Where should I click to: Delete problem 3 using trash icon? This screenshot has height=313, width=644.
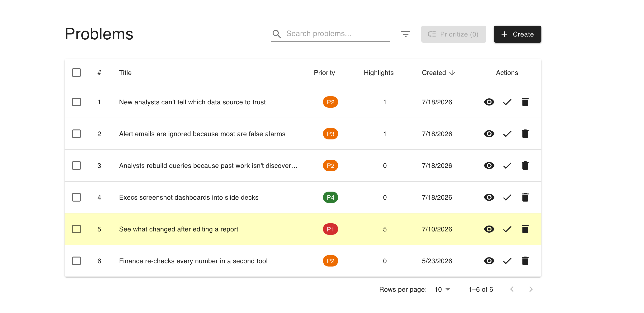[x=525, y=166]
